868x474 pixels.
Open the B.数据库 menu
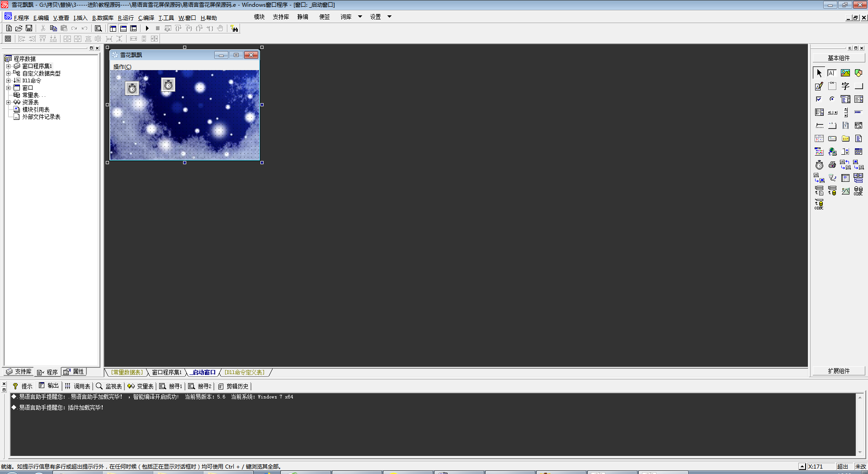click(x=103, y=18)
